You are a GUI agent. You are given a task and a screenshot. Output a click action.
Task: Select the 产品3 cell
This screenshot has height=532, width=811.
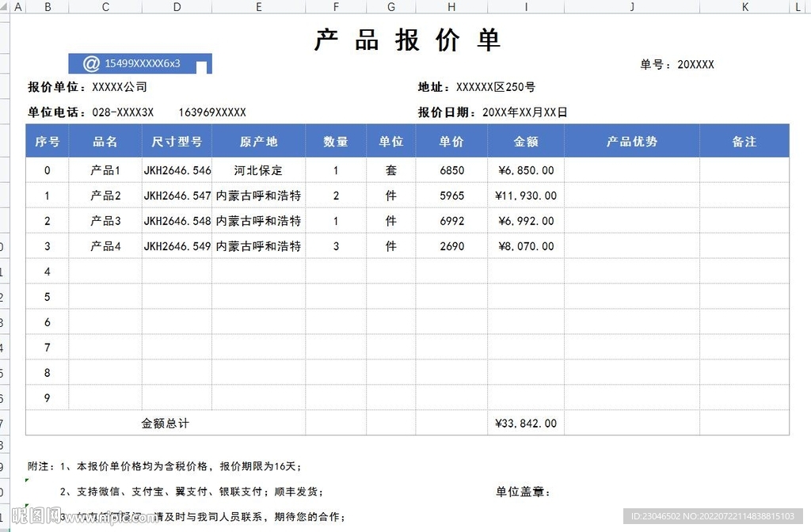[x=105, y=221]
